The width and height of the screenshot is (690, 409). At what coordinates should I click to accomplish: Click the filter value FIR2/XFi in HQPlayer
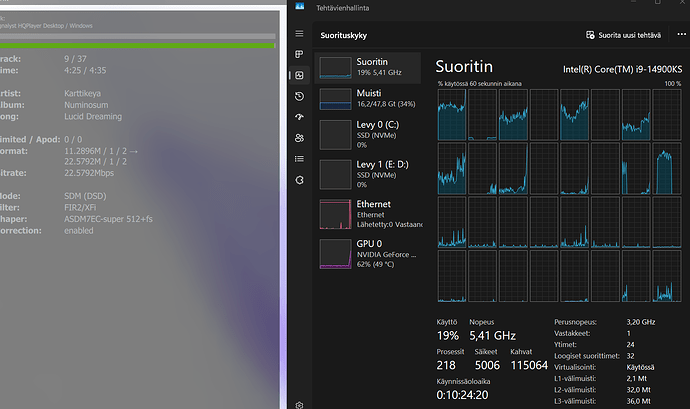point(80,207)
